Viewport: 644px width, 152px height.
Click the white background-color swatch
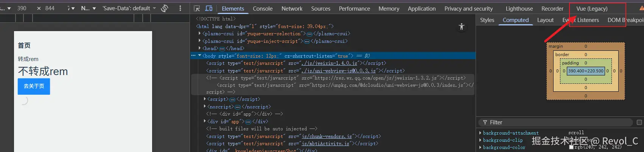[x=571, y=147]
